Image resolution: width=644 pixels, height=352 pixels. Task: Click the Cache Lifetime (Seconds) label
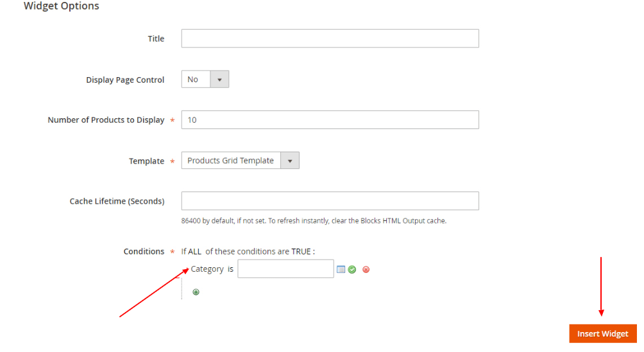coord(117,201)
